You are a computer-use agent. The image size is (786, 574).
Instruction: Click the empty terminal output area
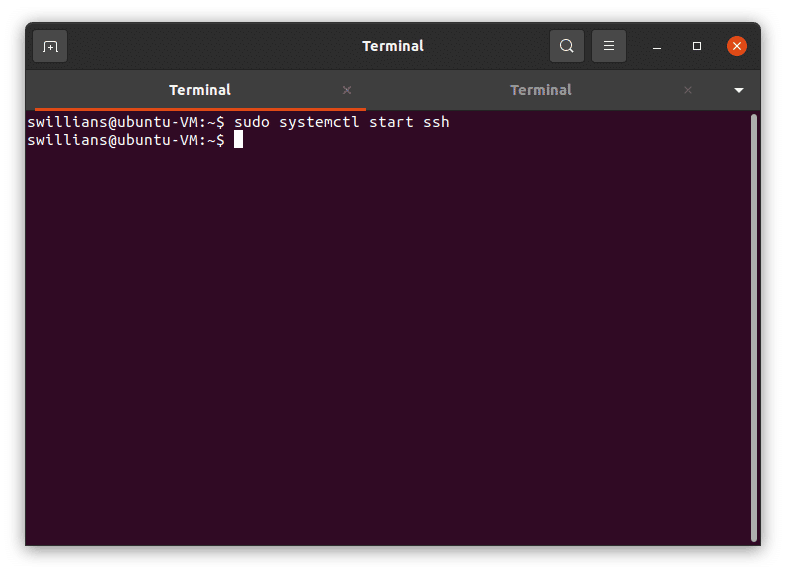point(390,350)
